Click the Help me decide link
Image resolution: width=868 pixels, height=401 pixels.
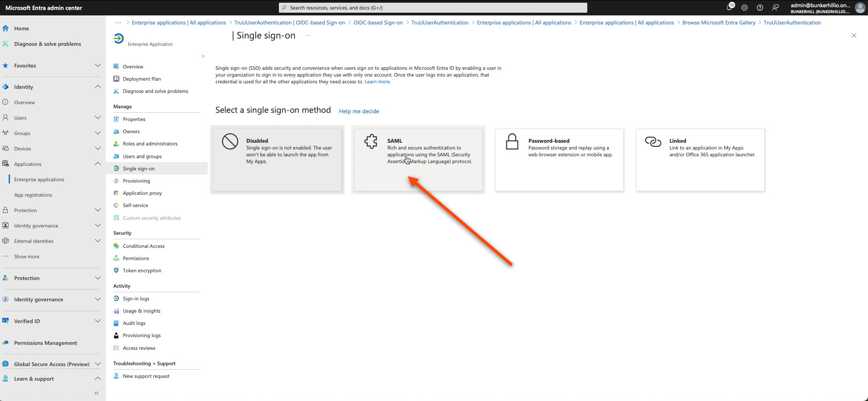click(359, 111)
